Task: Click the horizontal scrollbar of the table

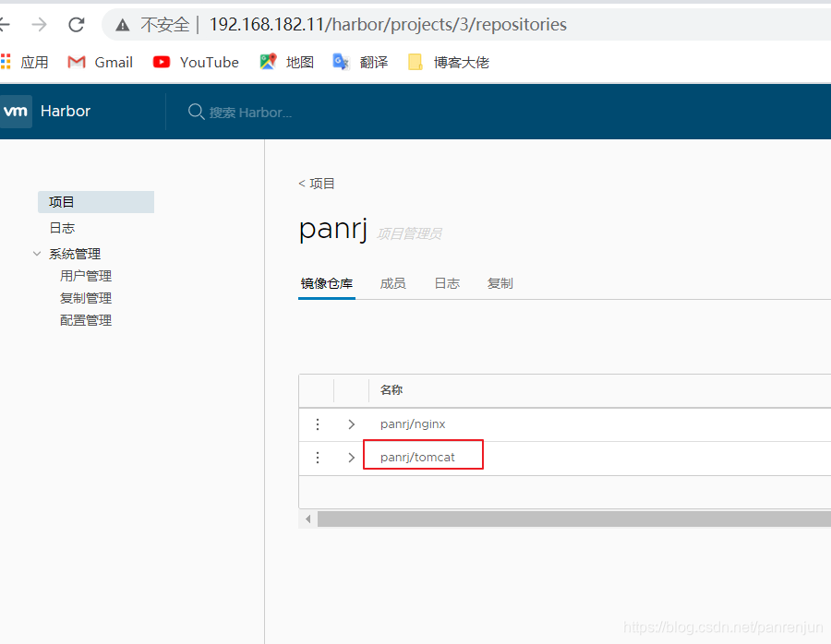Action: (574, 519)
